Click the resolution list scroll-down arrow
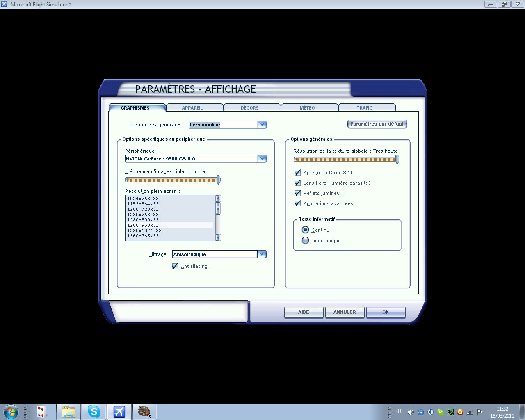Viewport: 525px width, 420px height. (218, 237)
